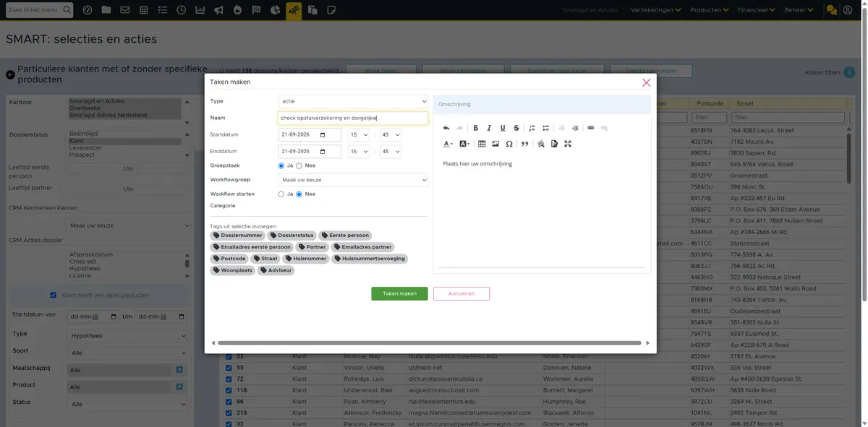868x427 pixels.
Task: Click the green 'Taken maken' button
Action: 399,294
